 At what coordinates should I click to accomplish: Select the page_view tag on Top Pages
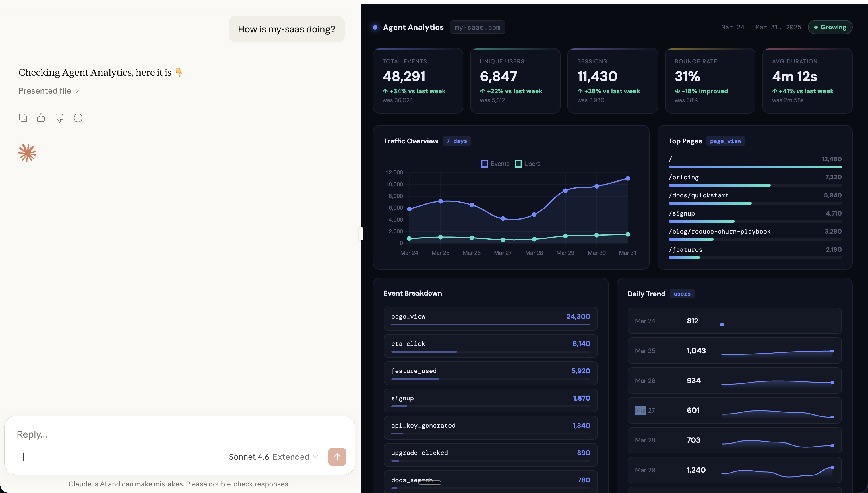725,141
